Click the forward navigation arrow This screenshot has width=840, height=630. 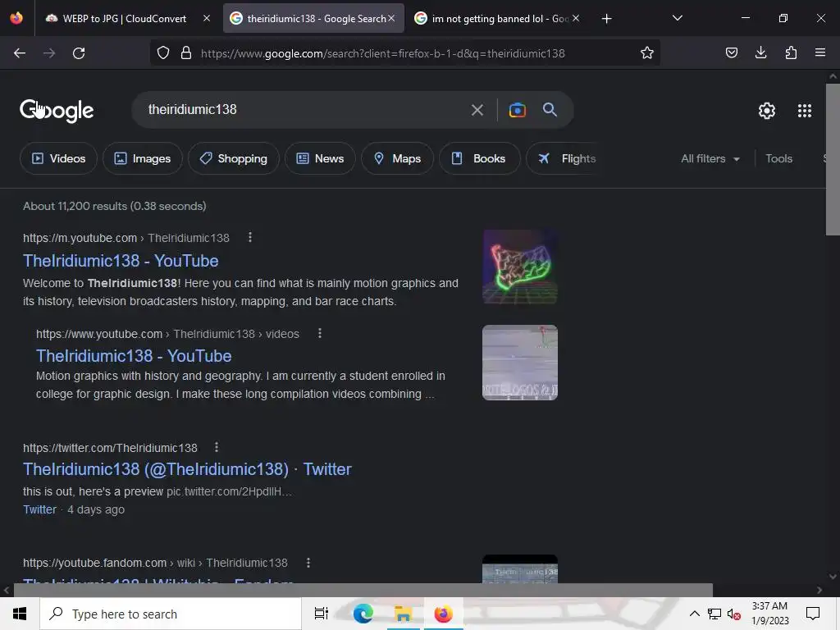click(x=49, y=53)
